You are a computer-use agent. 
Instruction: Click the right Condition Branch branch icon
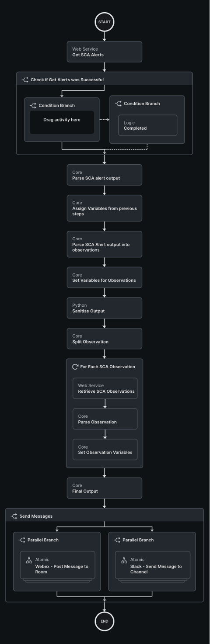click(118, 104)
